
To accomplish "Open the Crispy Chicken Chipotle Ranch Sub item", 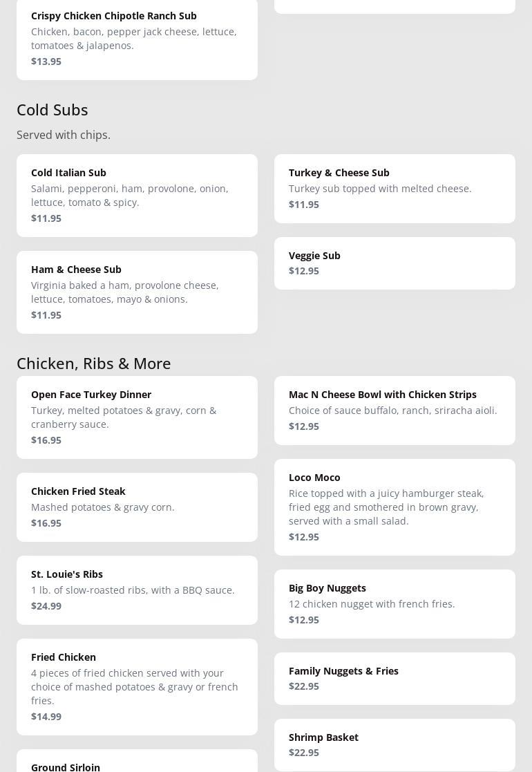I will coord(137,38).
